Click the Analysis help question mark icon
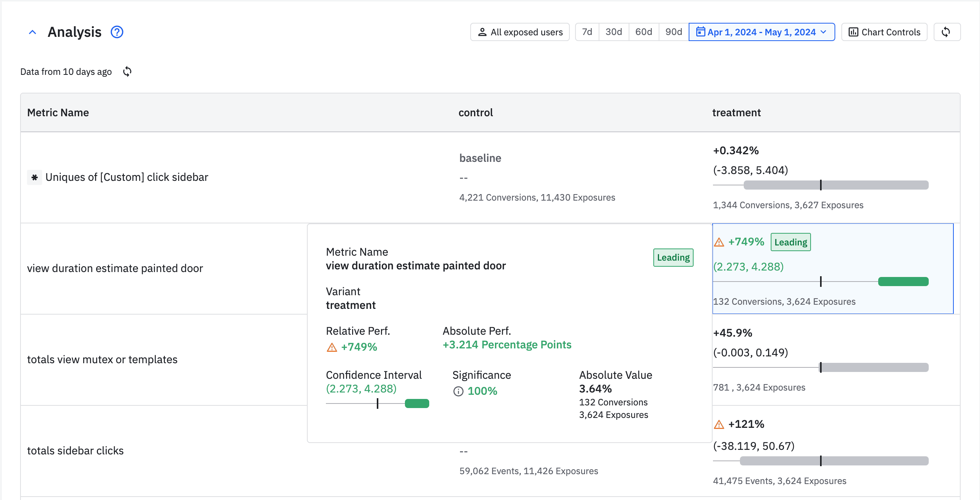Screen dimensions: 980x500 point(117,32)
